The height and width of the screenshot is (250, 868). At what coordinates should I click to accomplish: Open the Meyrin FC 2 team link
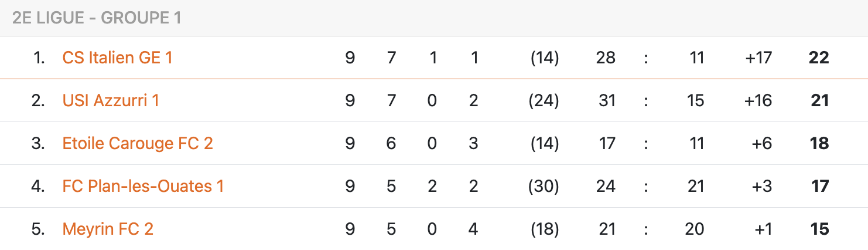(x=108, y=229)
